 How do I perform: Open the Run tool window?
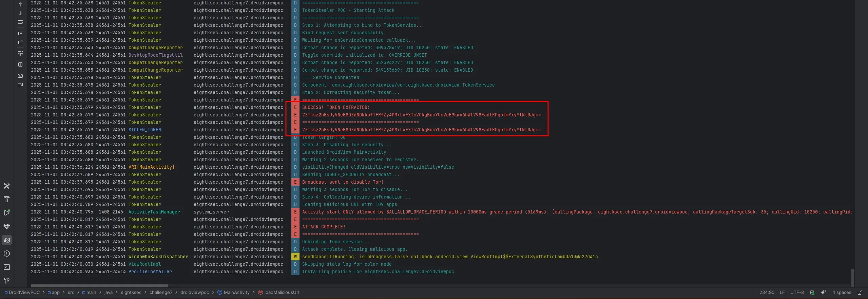(x=7, y=213)
